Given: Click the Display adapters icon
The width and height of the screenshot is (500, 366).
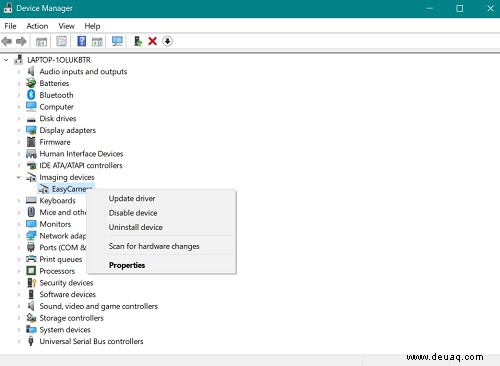Looking at the screenshot, I should pyautogui.click(x=31, y=130).
